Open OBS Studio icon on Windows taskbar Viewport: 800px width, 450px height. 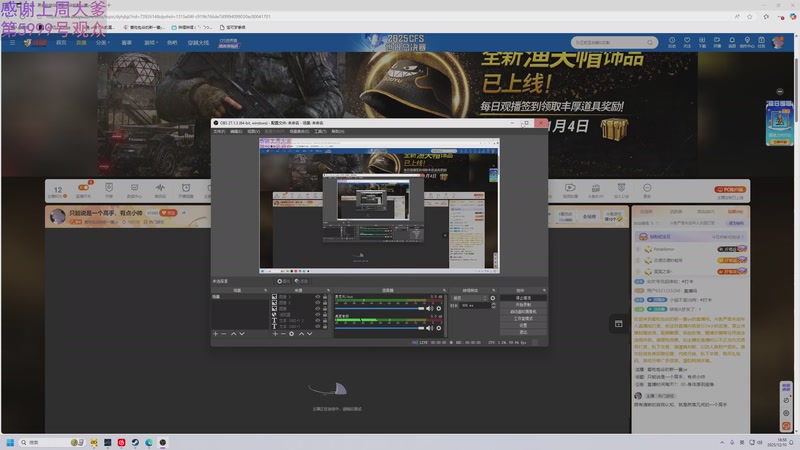pos(162,442)
